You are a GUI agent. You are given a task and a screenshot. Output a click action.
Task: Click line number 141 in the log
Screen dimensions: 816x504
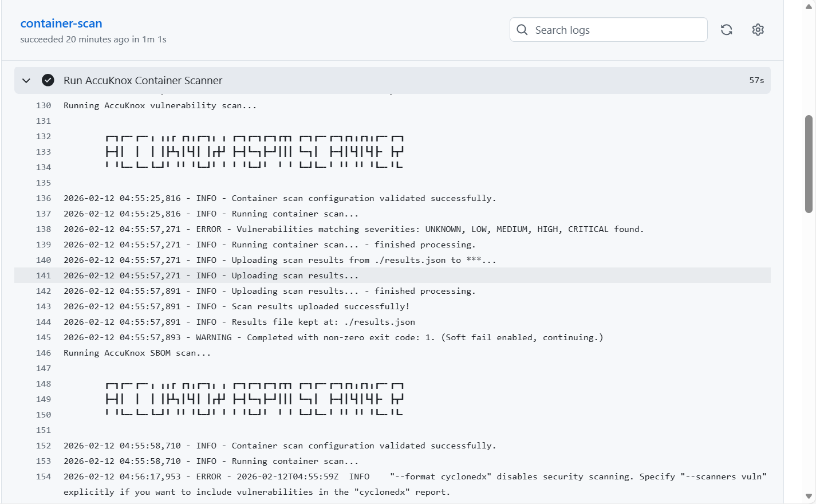click(x=44, y=275)
